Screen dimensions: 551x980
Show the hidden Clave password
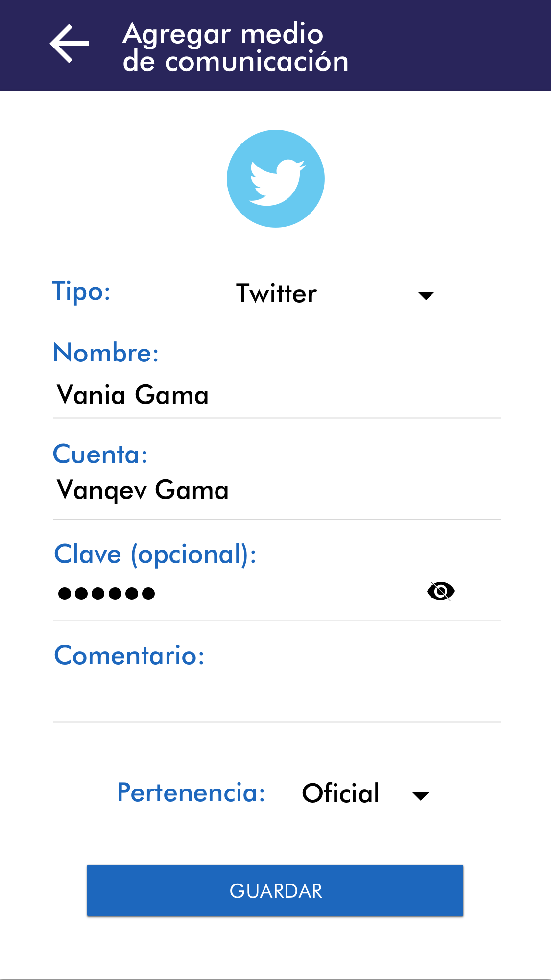(x=440, y=591)
